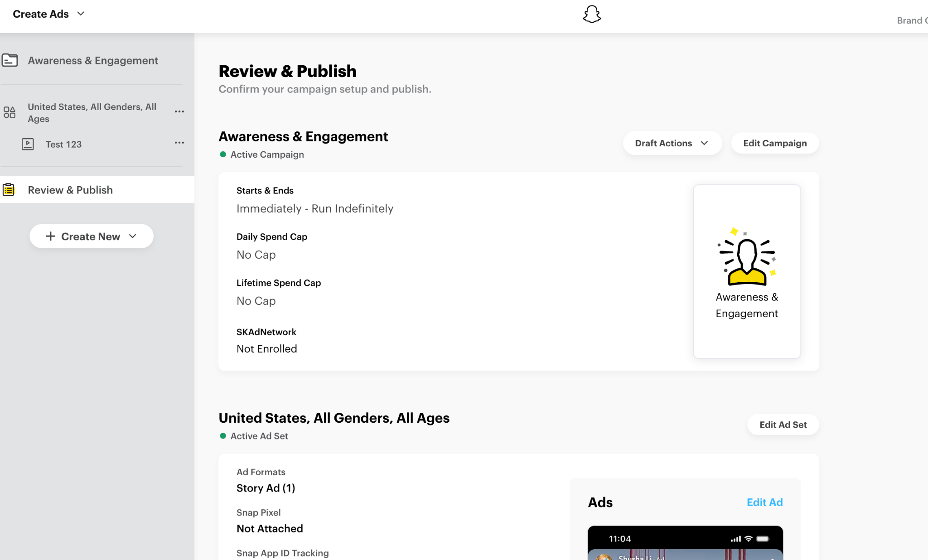The image size is (928, 560).
Task: Click the Snap Pixel Not Attached value
Action: pyautogui.click(x=270, y=528)
